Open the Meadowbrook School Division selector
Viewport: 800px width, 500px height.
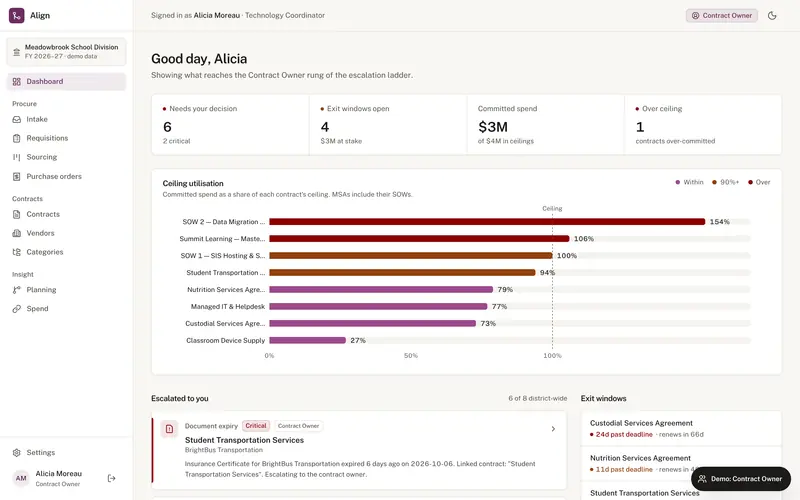66,52
